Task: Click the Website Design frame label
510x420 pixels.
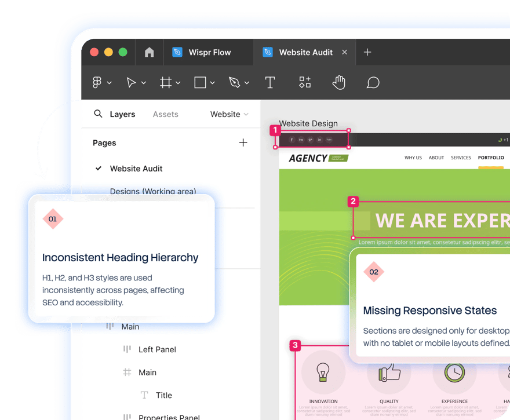Action: 308,123
